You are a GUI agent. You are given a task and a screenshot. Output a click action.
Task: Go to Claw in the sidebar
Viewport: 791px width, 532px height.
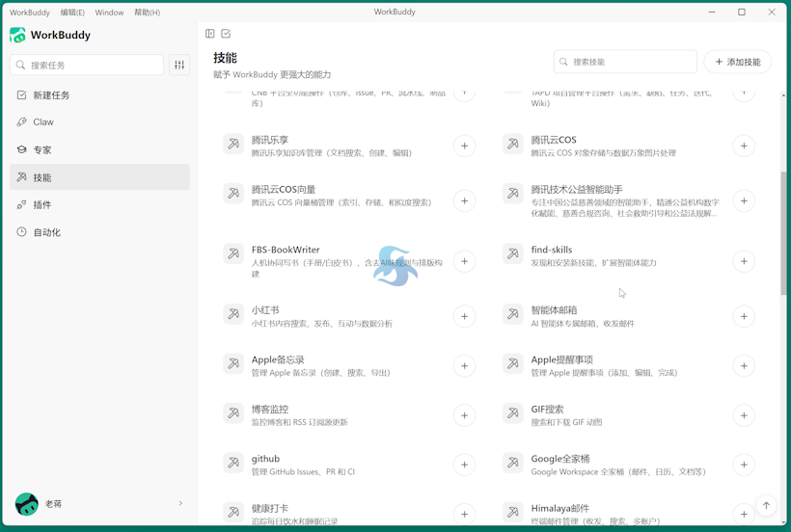100,121
